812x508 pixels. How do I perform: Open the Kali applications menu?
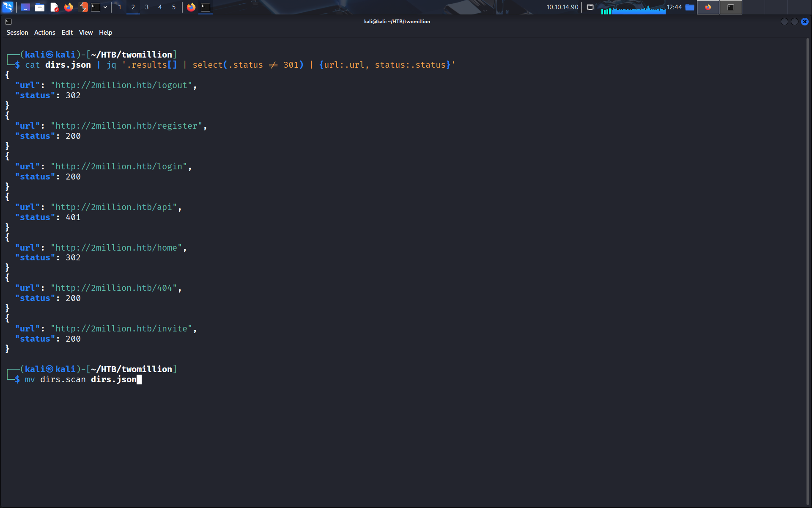pos(8,7)
